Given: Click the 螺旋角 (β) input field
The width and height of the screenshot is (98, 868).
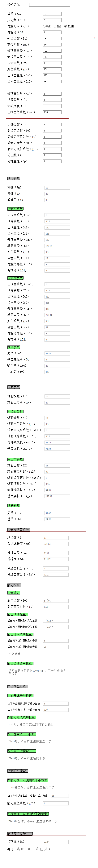Looking at the screenshot, I should (x=52, y=32).
